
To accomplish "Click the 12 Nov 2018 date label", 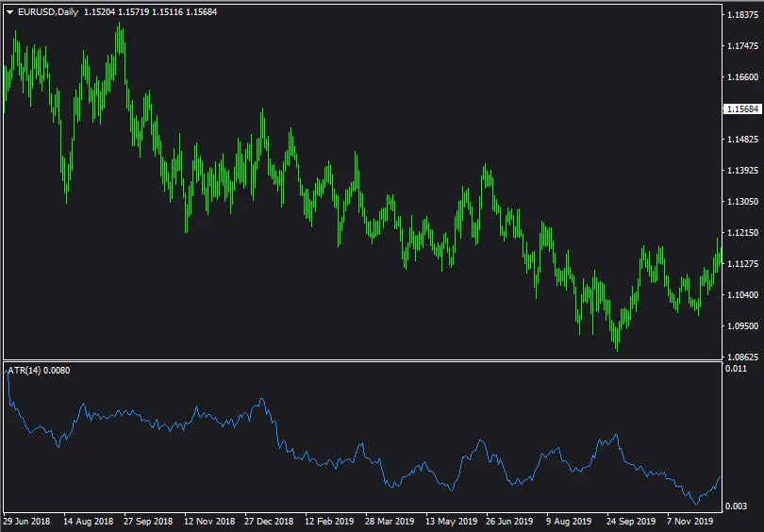I will pyautogui.click(x=209, y=522).
